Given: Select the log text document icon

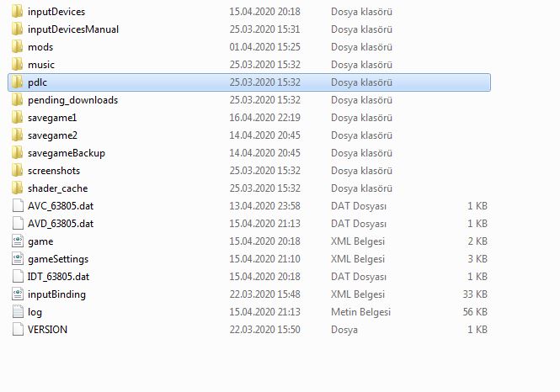Looking at the screenshot, I should (18, 312).
